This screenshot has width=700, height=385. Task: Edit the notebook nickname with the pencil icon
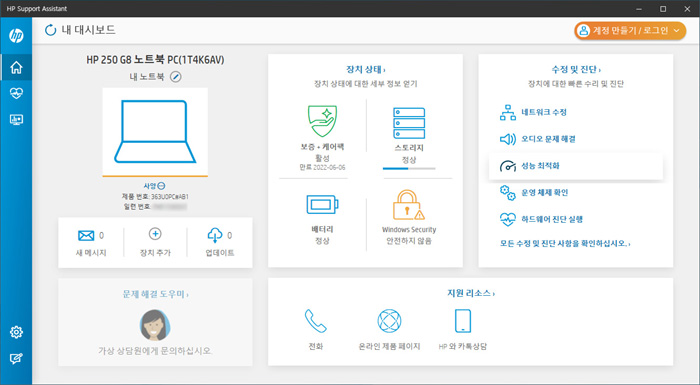coord(176,77)
